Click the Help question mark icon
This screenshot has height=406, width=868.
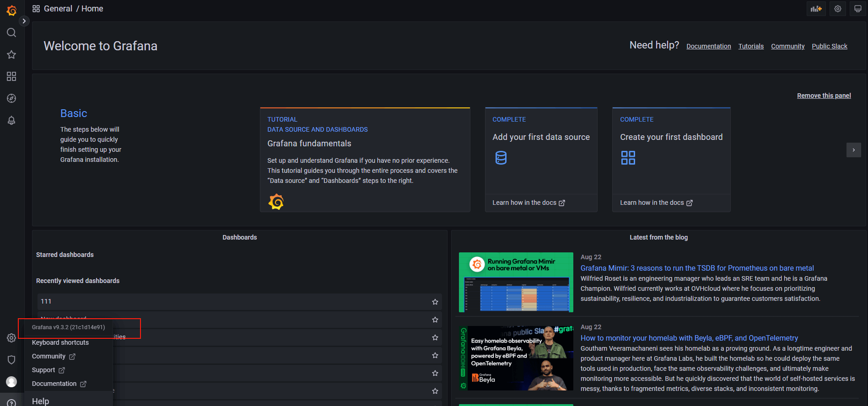click(11, 402)
